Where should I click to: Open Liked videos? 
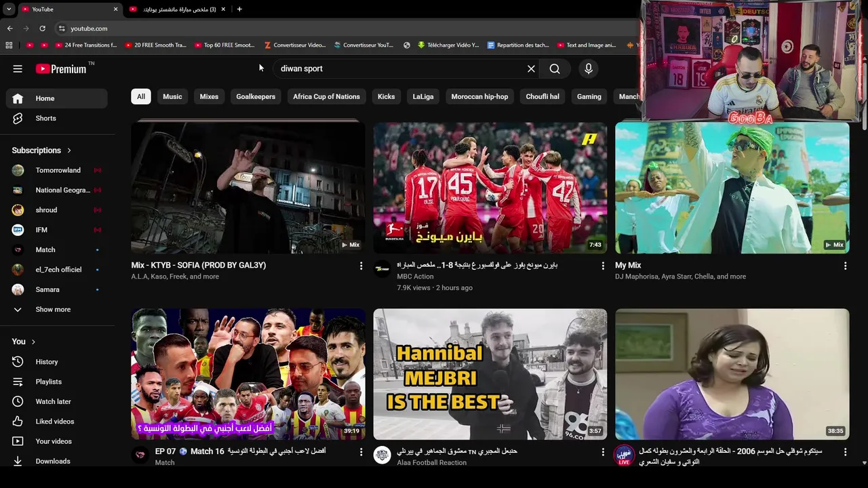click(x=57, y=422)
